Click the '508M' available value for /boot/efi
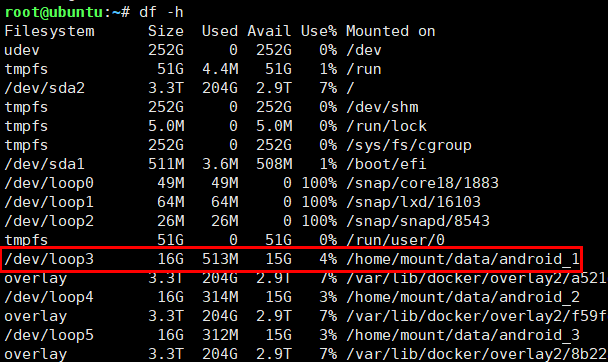The width and height of the screenshot is (608, 362). (274, 164)
